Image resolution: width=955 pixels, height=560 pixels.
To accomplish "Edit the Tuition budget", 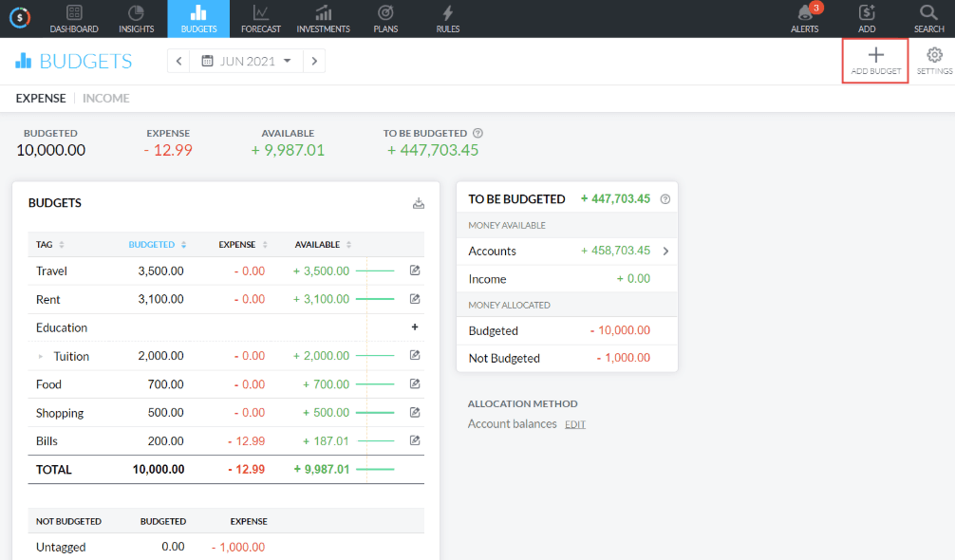I will (415, 355).
